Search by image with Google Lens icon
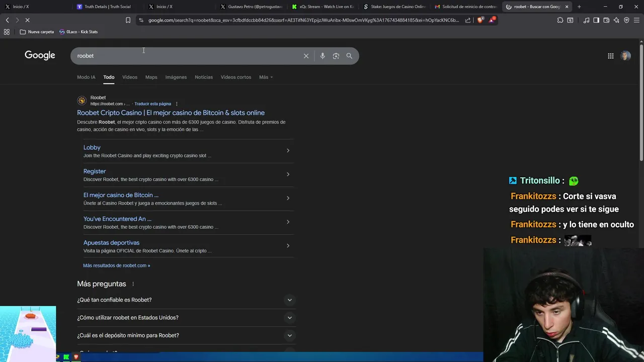The image size is (644, 362). tap(336, 56)
